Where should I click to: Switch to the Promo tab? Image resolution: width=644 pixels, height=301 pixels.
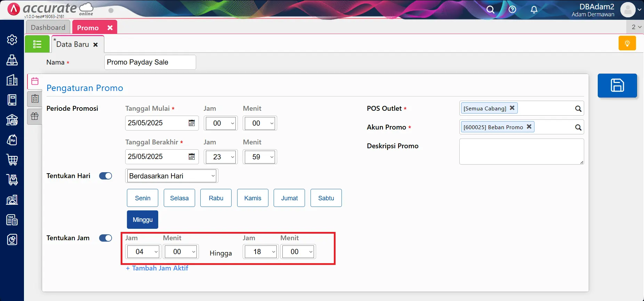point(88,28)
